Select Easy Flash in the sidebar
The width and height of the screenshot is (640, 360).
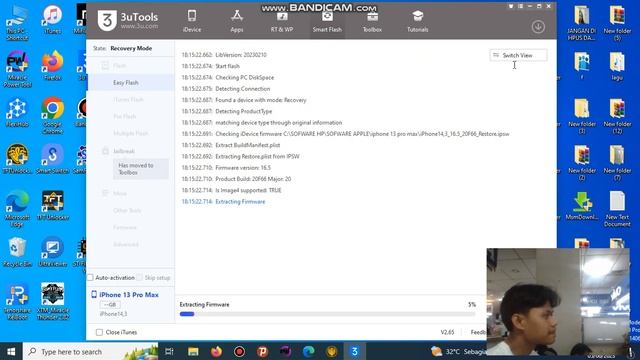(x=126, y=82)
